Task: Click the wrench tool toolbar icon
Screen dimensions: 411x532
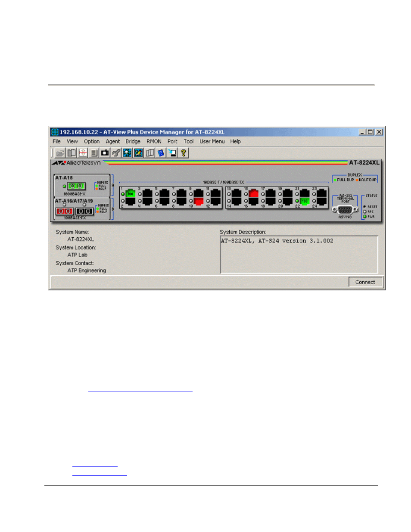Action: 116,153
